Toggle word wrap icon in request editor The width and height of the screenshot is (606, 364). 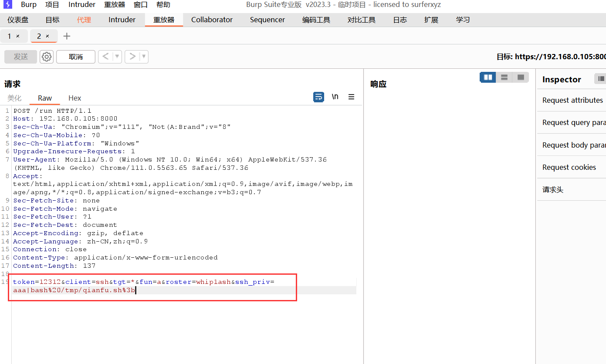[x=319, y=97]
